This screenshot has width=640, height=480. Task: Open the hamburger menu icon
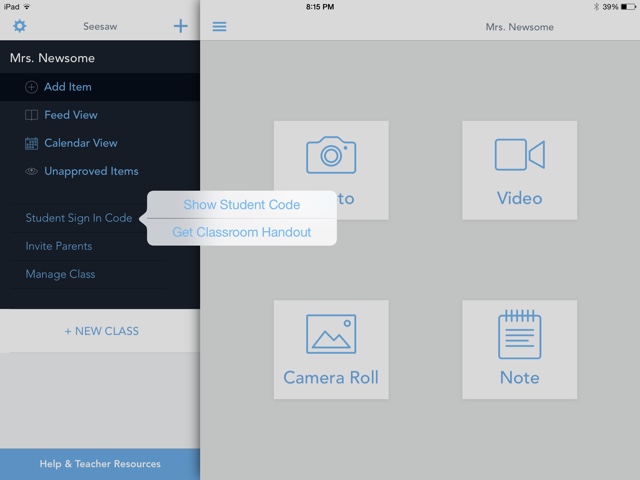click(x=219, y=27)
